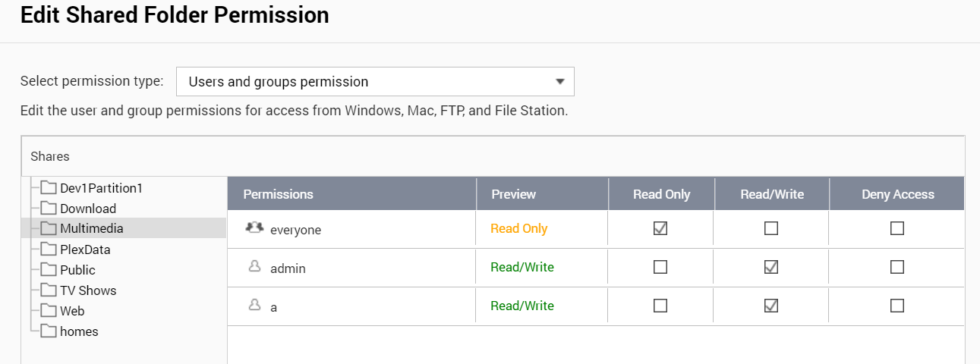
Task: Click the user icon beside a
Action: coord(255,306)
